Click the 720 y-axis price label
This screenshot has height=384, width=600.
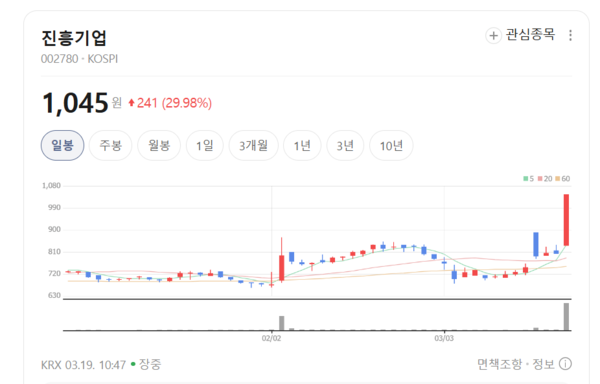pos(54,273)
